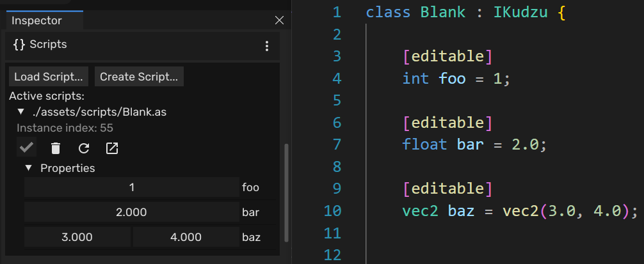Click the foo property label
The image size is (644, 264).
click(250, 187)
